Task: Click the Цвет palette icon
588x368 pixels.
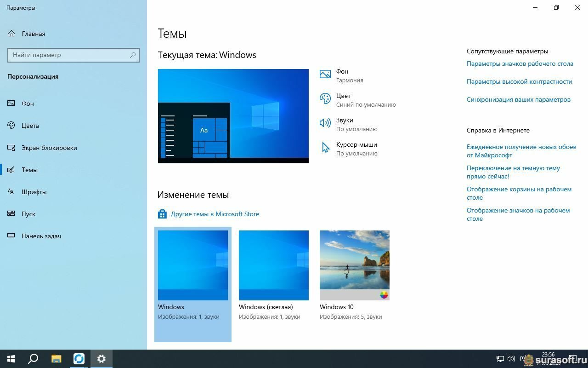Action: (325, 98)
